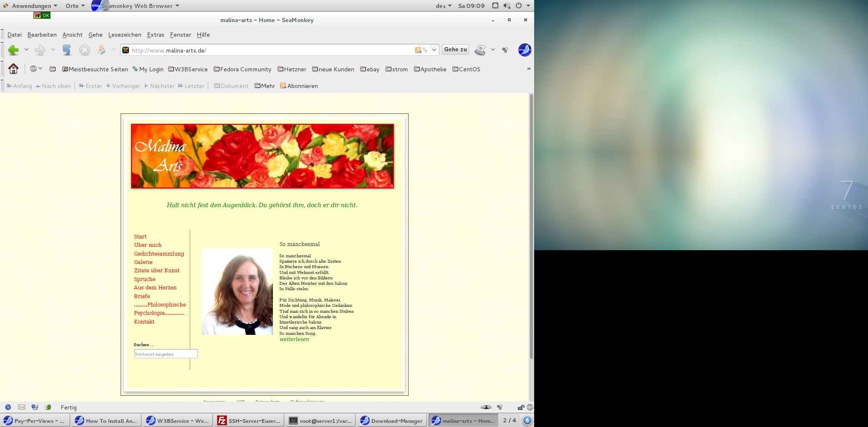This screenshot has height=427, width=868.
Task: Click the Stichwort eingeben search field
Action: pyautogui.click(x=166, y=354)
